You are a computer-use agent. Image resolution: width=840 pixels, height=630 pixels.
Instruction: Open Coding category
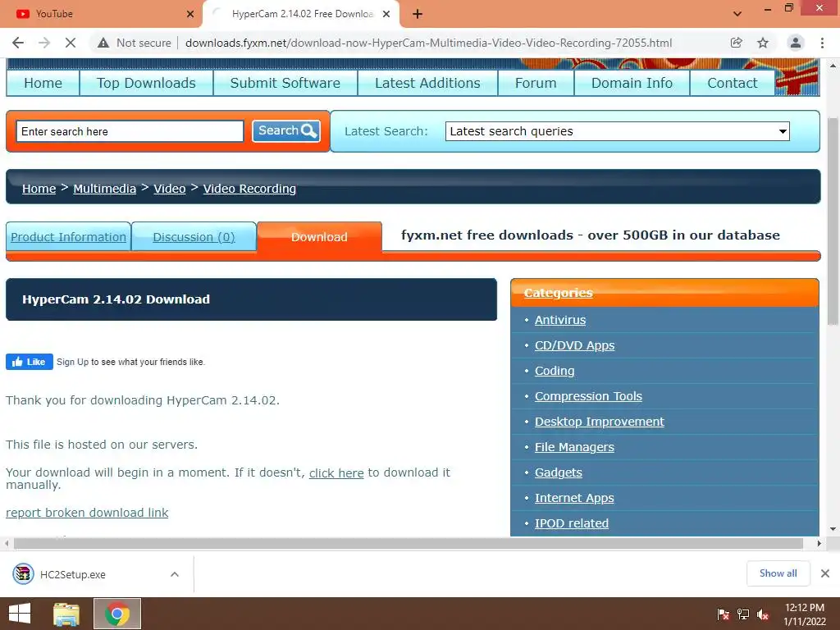tap(555, 371)
